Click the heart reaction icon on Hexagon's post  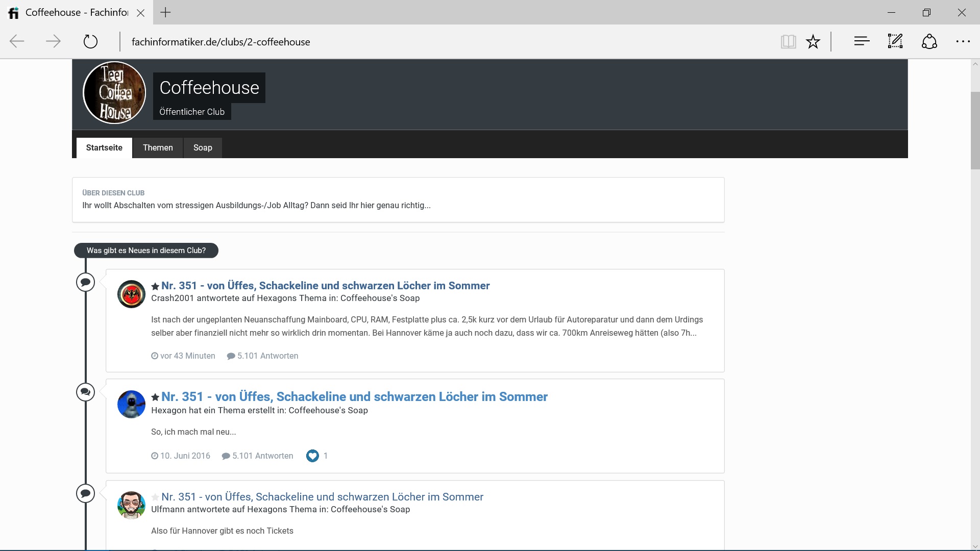click(x=312, y=456)
